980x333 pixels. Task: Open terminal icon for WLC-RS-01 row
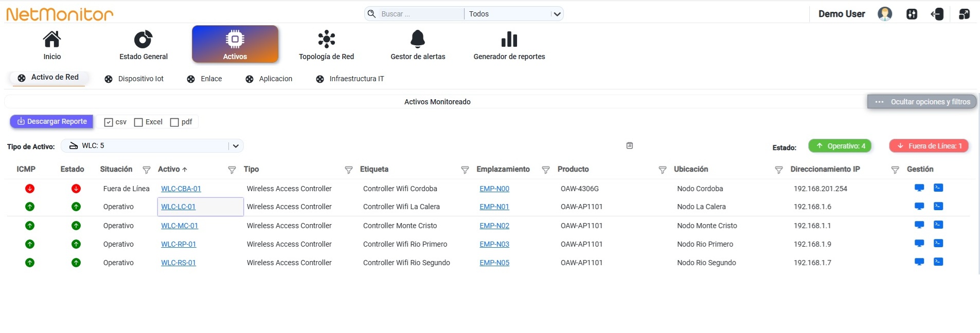(938, 262)
